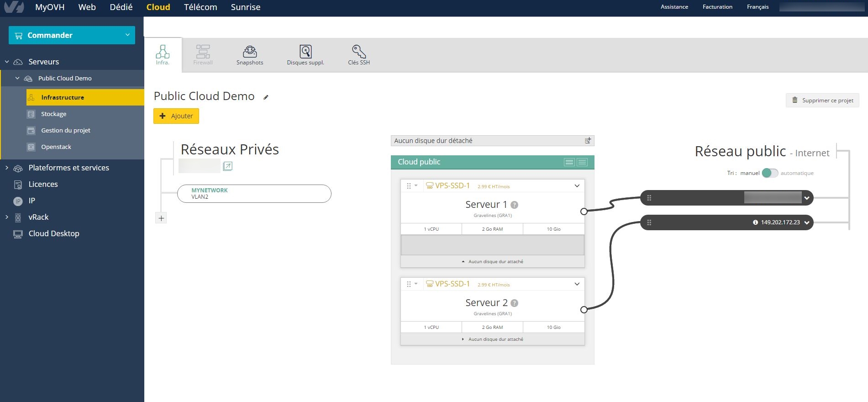The width and height of the screenshot is (868, 402).
Task: Click the Gestion du projet icon
Action: [x=31, y=130]
